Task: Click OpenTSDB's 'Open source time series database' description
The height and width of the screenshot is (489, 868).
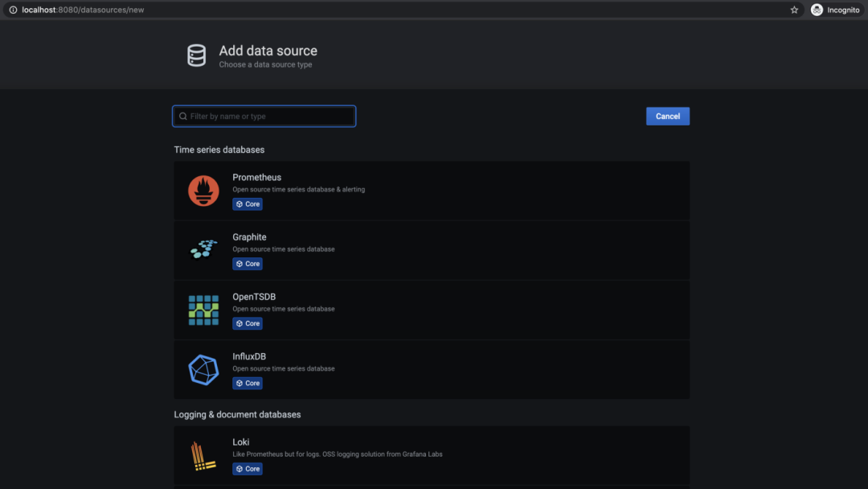Action: tap(284, 309)
